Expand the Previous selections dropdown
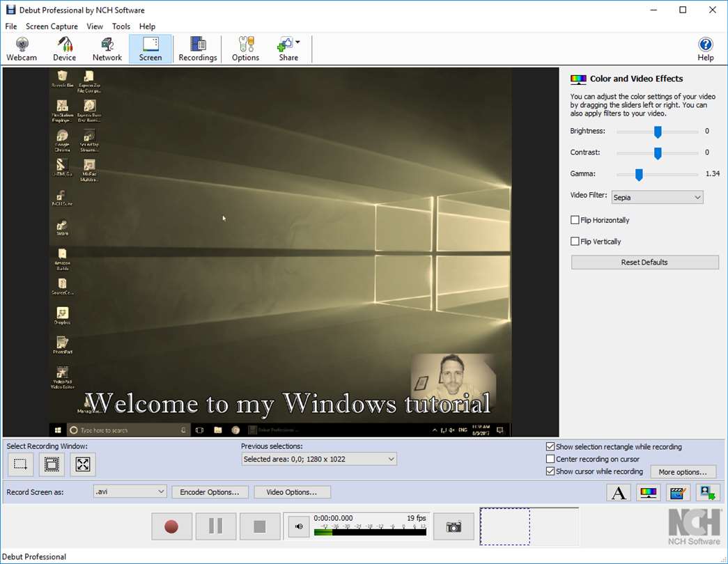The width and height of the screenshot is (728, 564). 319,459
